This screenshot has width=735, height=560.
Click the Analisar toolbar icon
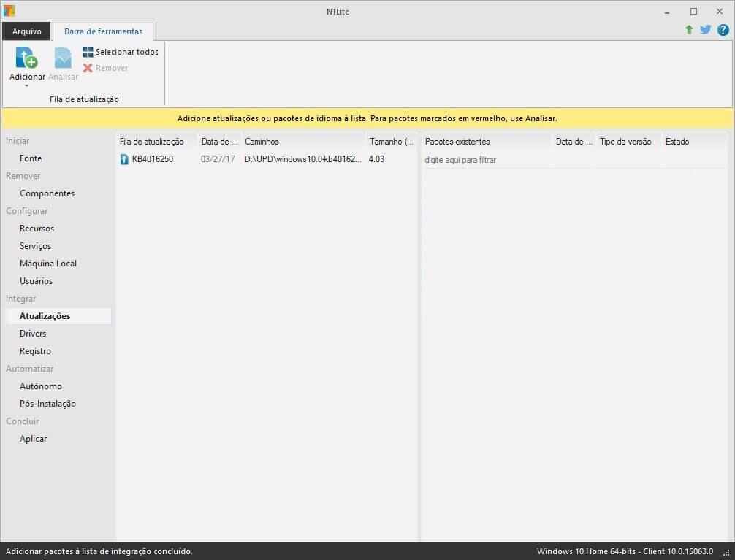(x=63, y=58)
